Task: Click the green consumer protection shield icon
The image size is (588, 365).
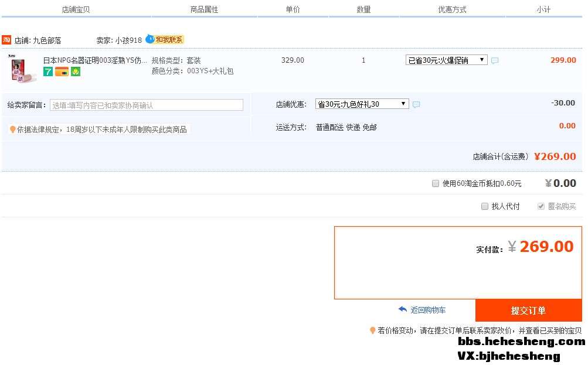Action: tap(75, 71)
